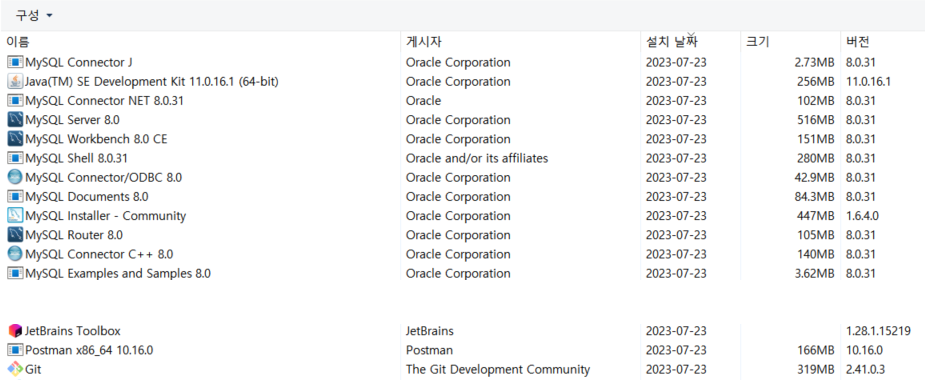Click version value 10.16.0

(x=864, y=350)
